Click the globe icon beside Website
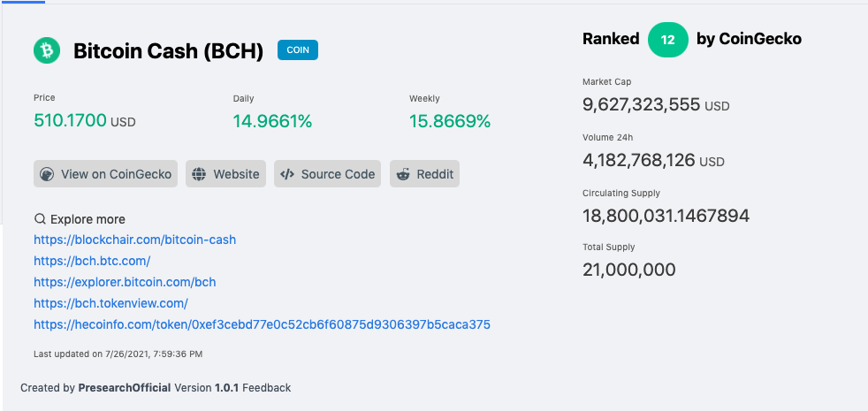The width and height of the screenshot is (868, 411). [x=199, y=174]
